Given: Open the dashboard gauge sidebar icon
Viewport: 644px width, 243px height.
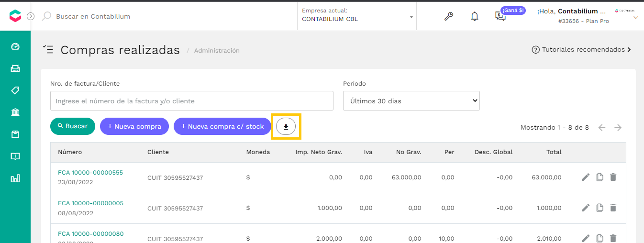Looking at the screenshot, I should [15, 46].
